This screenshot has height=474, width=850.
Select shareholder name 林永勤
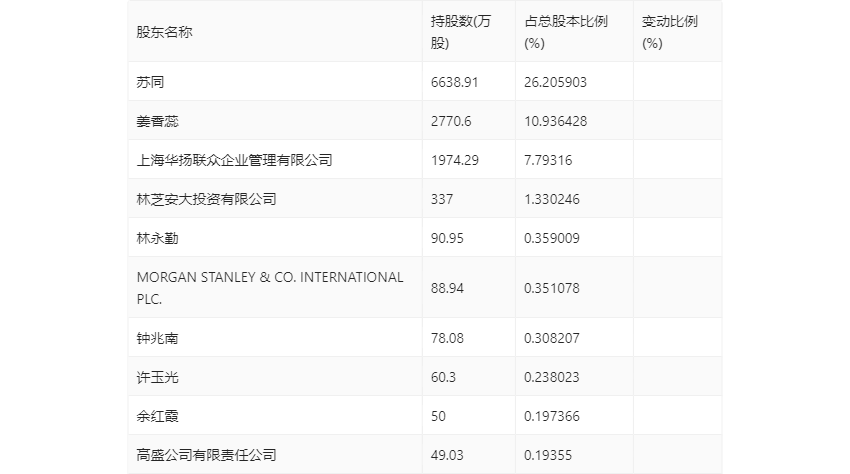point(157,238)
